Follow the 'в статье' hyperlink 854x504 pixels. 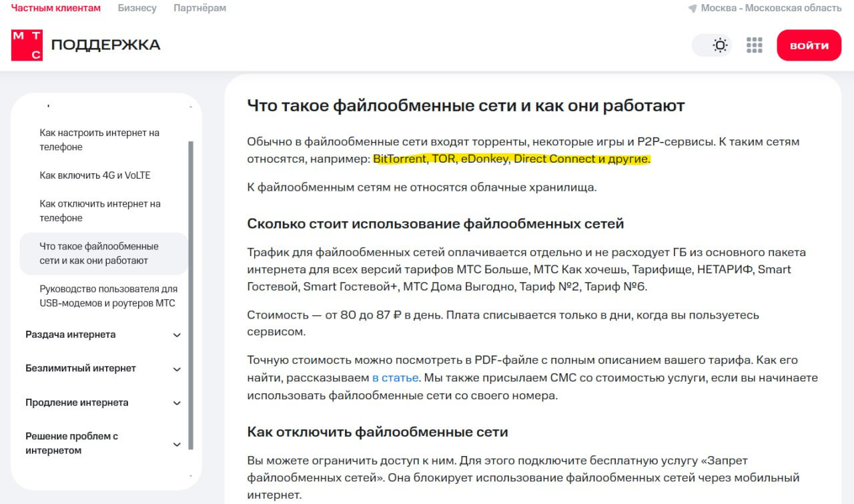point(395,377)
